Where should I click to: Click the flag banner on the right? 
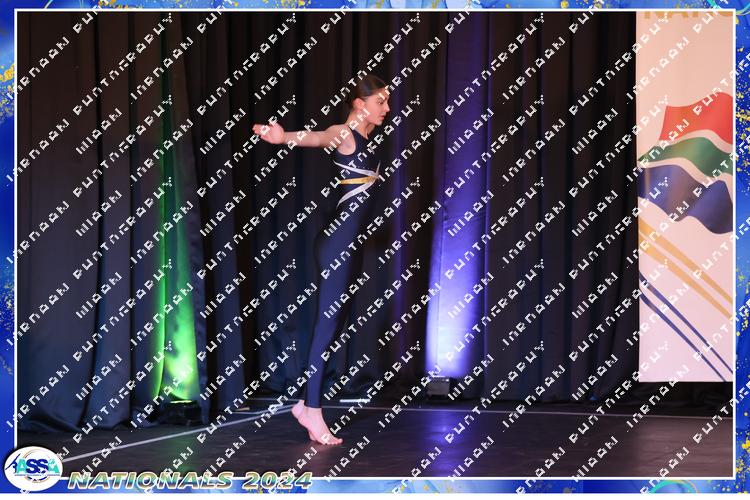(685, 197)
